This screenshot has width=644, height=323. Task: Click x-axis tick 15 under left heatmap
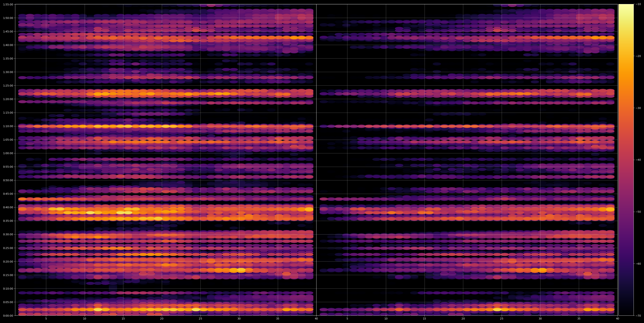point(123,319)
